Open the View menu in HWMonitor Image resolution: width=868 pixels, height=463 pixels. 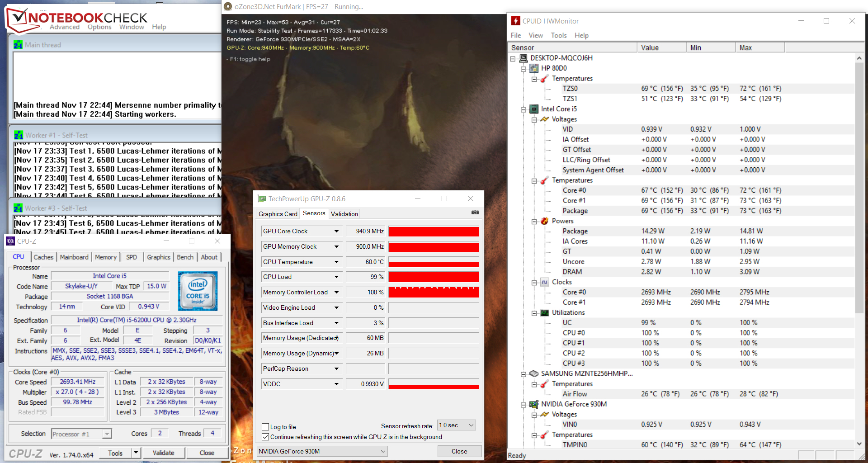(x=536, y=35)
